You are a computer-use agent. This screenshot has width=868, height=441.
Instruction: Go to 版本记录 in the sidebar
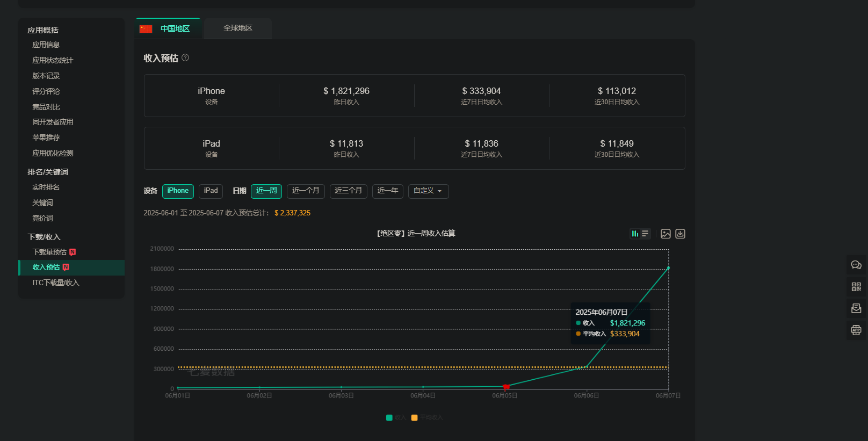point(46,76)
